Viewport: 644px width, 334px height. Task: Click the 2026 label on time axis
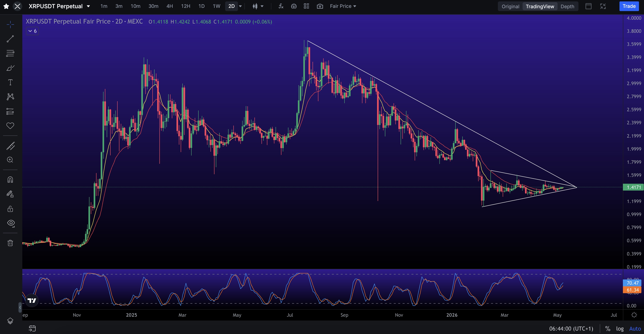point(452,315)
